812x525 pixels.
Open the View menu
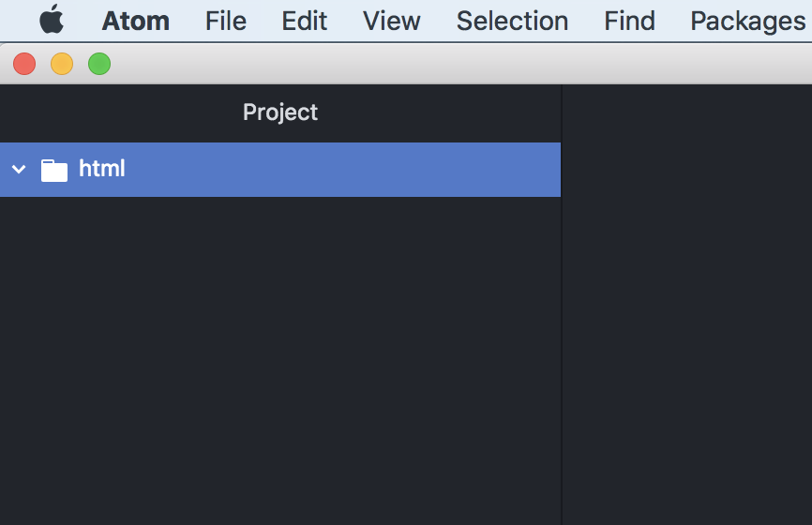(x=392, y=21)
